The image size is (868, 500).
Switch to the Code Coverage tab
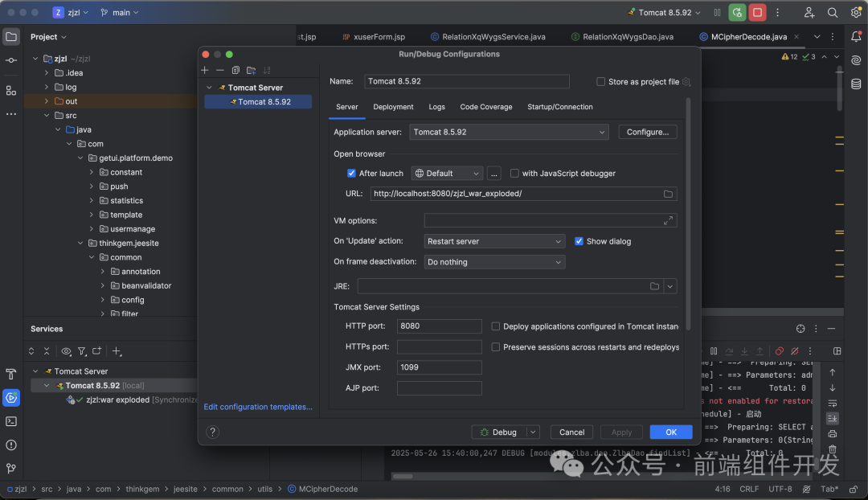[x=486, y=107]
